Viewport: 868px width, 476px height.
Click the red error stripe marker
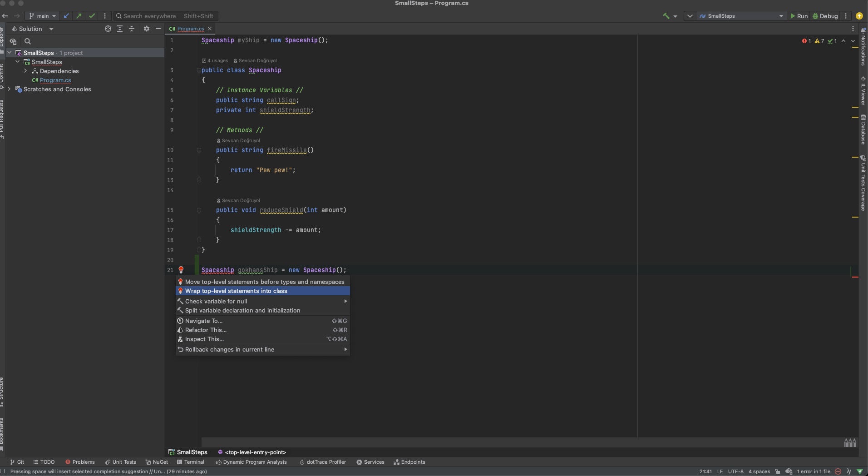pyautogui.click(x=855, y=277)
